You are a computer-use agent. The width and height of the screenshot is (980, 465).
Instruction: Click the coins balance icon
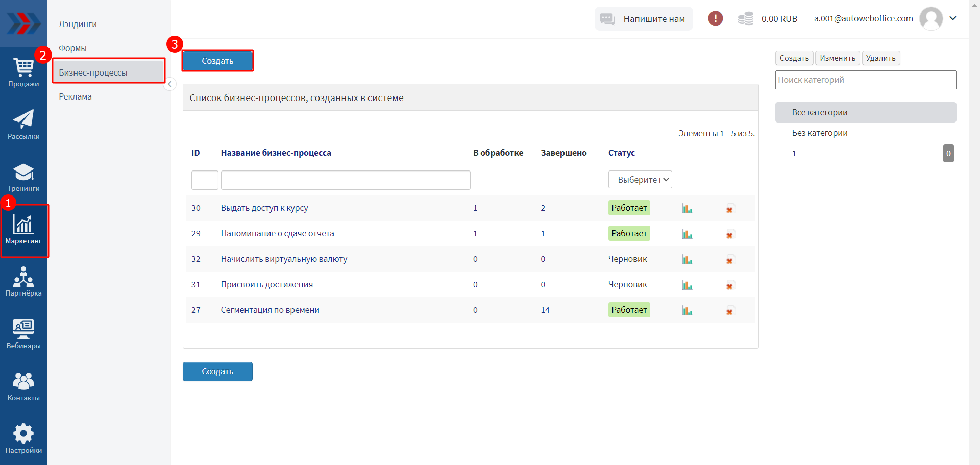click(746, 19)
